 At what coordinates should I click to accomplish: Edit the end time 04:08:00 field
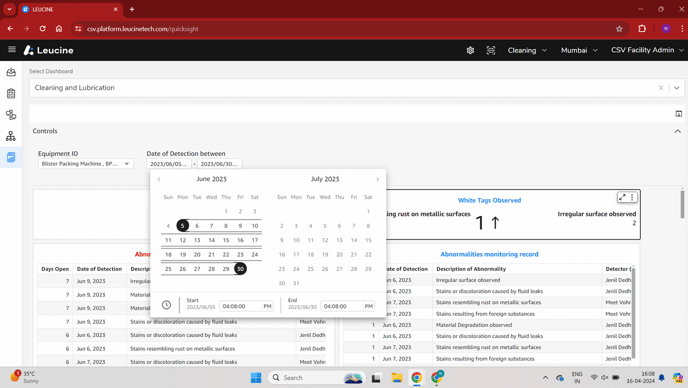coord(342,306)
